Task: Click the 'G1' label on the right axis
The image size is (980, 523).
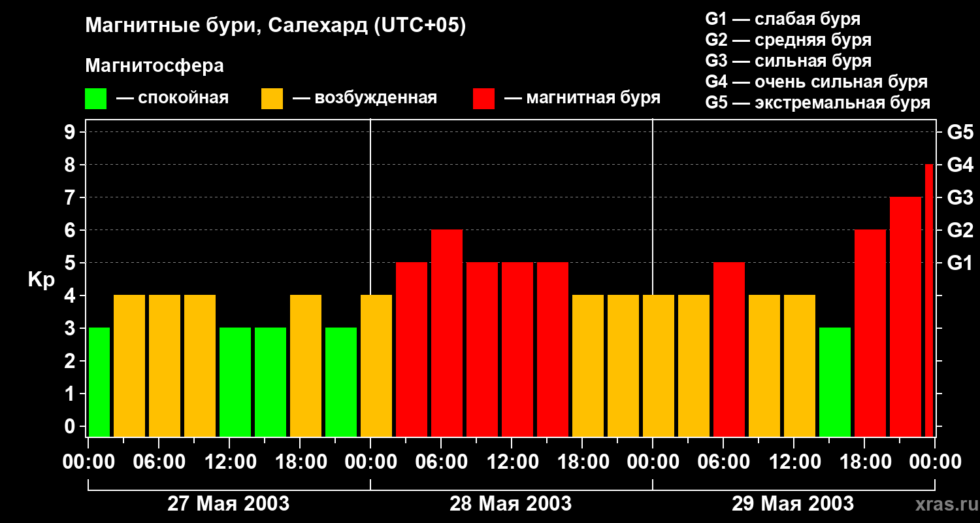Action: click(x=960, y=263)
